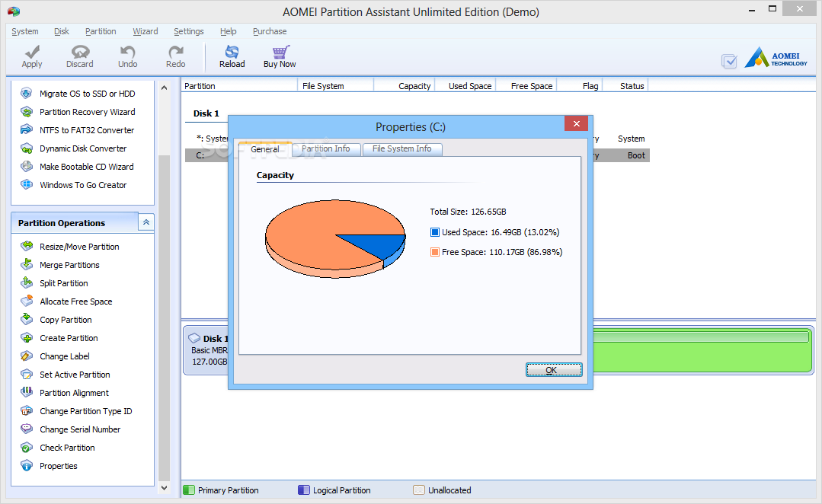Click the Dynamic Disk Converter icon
This screenshot has width=822, height=504.
pos(26,148)
